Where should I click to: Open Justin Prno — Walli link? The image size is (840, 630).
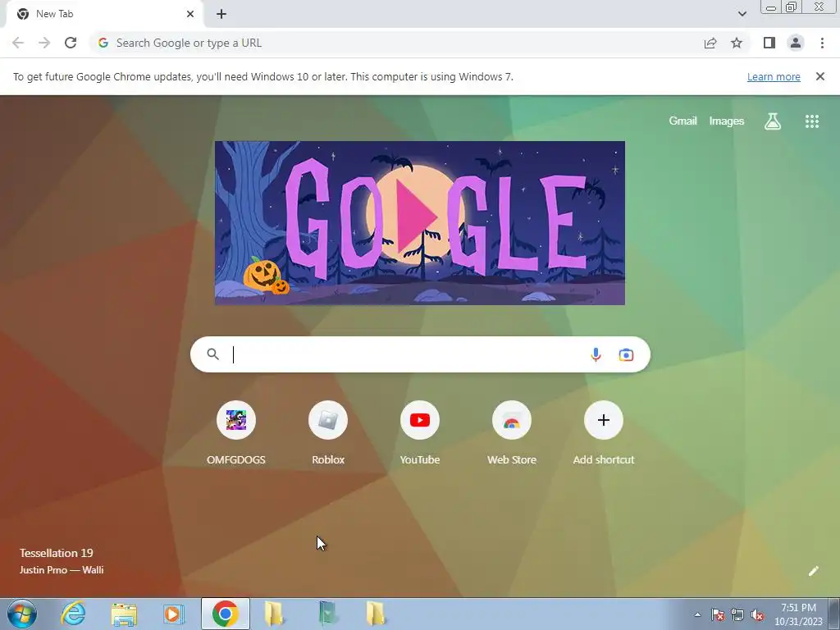tap(62, 570)
